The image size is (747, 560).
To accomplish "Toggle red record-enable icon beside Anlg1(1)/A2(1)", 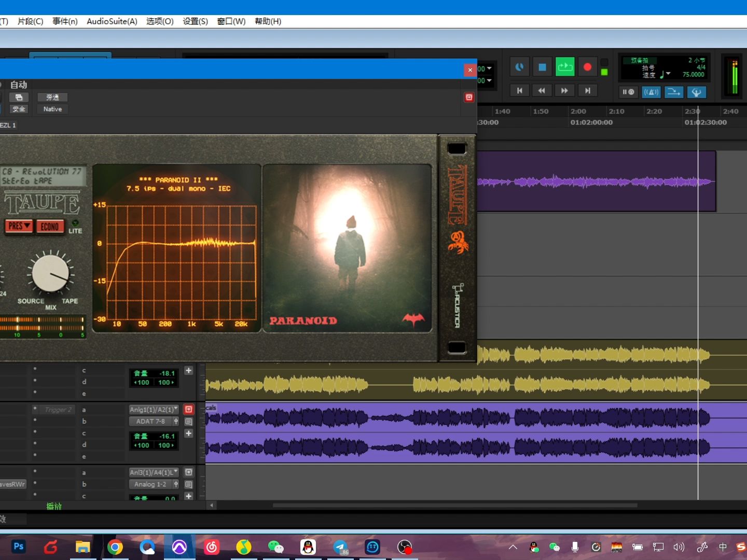I will tap(189, 410).
